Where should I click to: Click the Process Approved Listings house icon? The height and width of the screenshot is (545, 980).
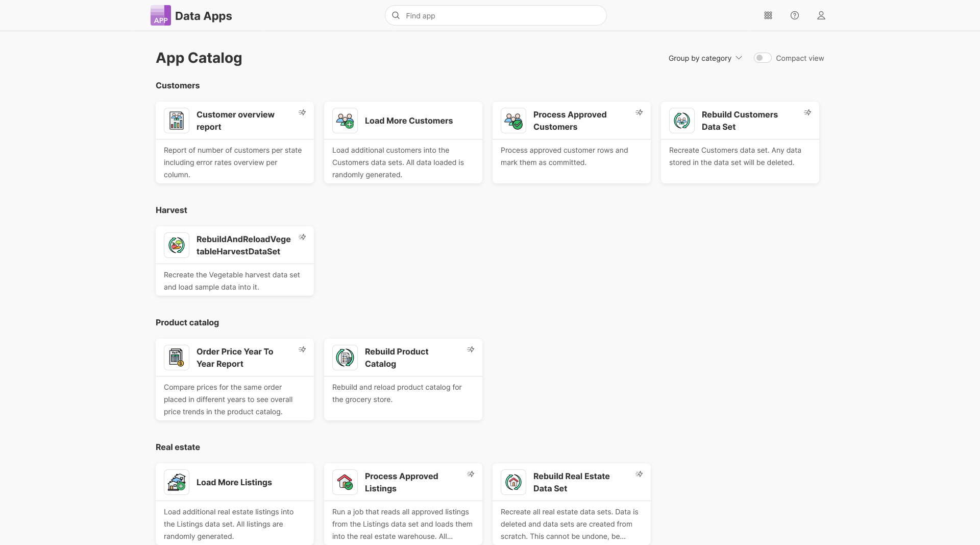[x=345, y=482]
